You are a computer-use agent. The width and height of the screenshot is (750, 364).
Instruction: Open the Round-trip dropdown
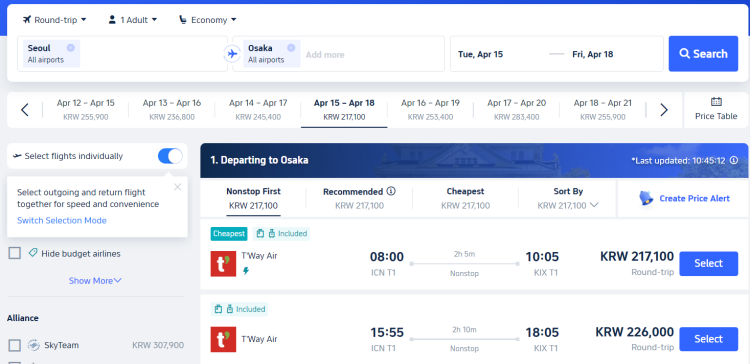54,20
